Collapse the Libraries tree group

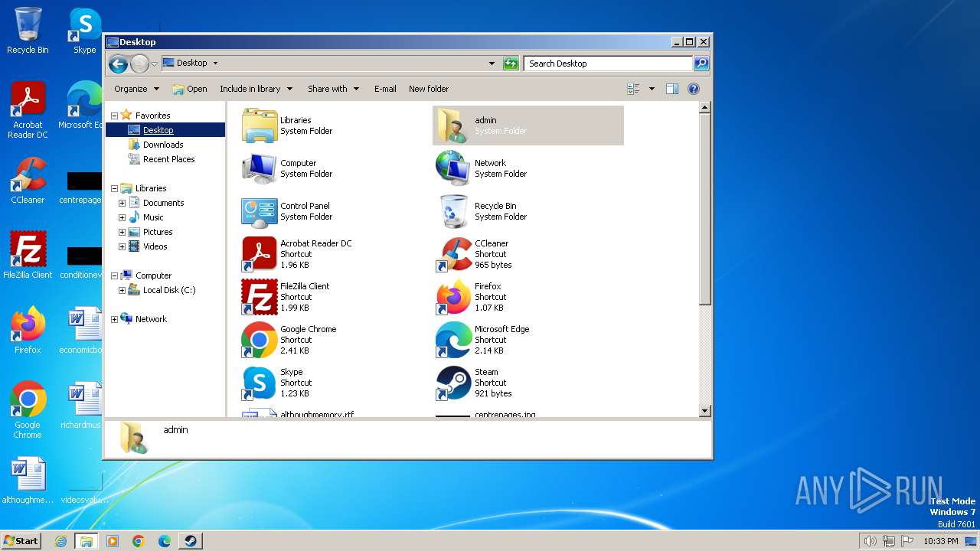pyautogui.click(x=114, y=188)
